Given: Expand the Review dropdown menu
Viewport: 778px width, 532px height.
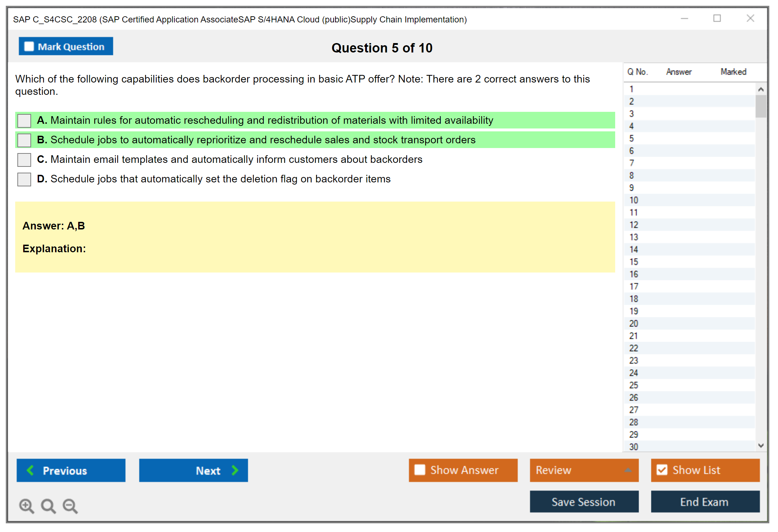Looking at the screenshot, I should coord(628,470).
